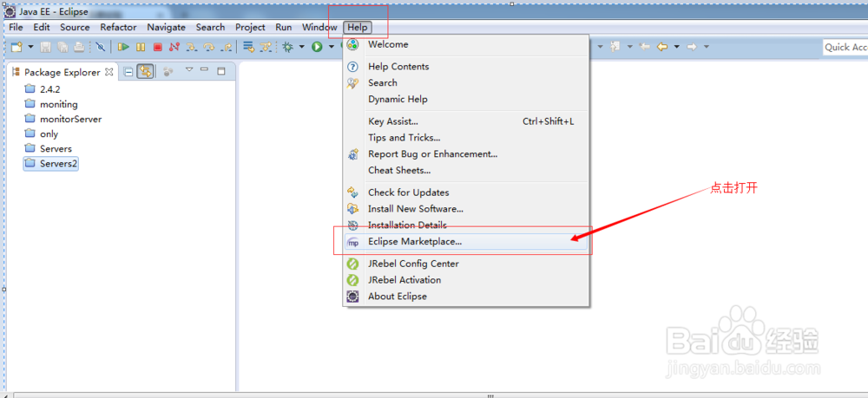Click the red Terminate square icon
The image size is (868, 398).
click(x=158, y=47)
